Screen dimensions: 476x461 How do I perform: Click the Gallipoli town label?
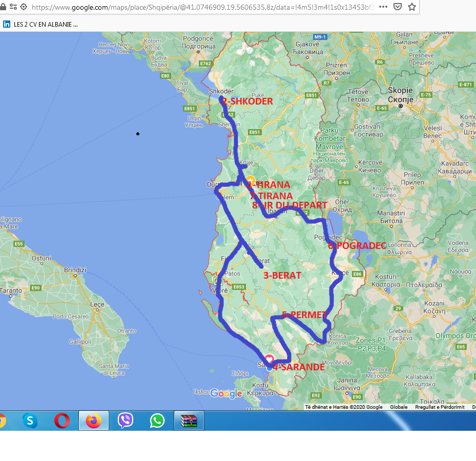tap(80, 342)
